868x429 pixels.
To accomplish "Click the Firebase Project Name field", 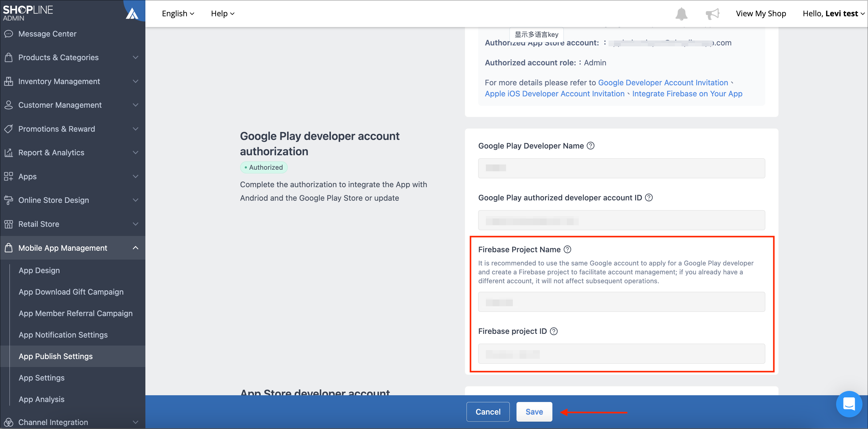I will pos(621,302).
